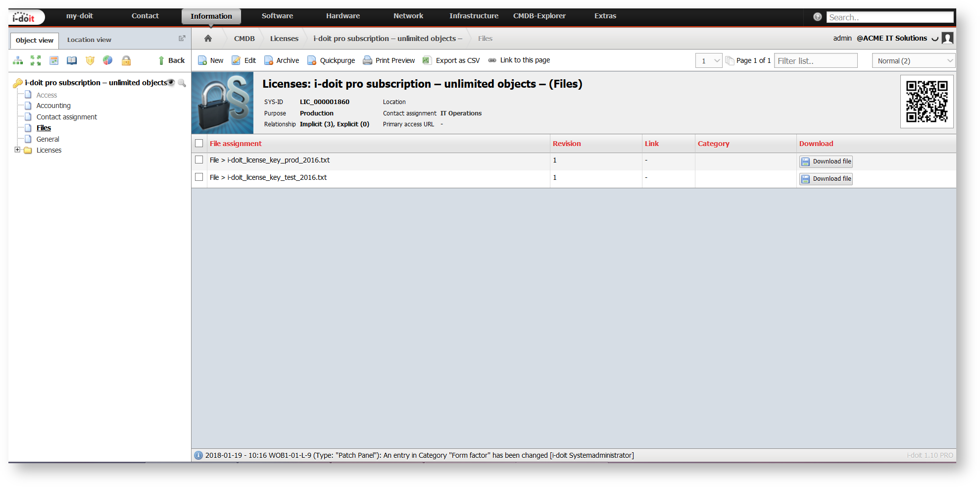The height and width of the screenshot is (487, 980).
Task: Click the green expand arrows icon
Action: 36,60
